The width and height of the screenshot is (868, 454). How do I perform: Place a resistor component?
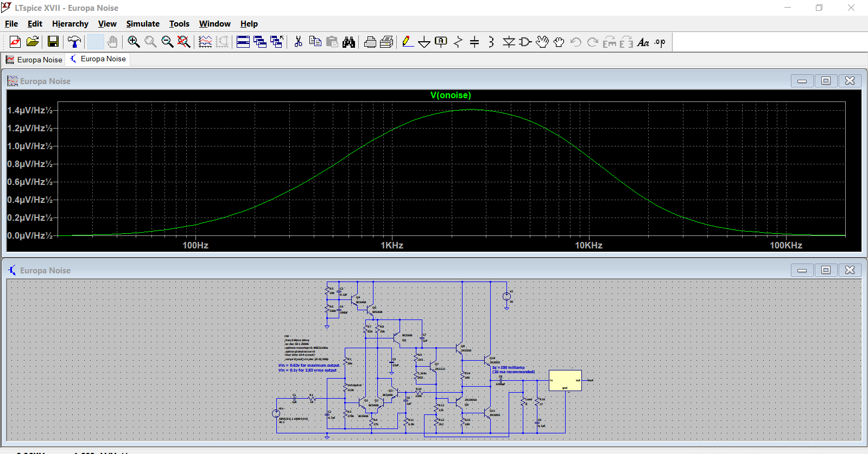pyautogui.click(x=458, y=42)
